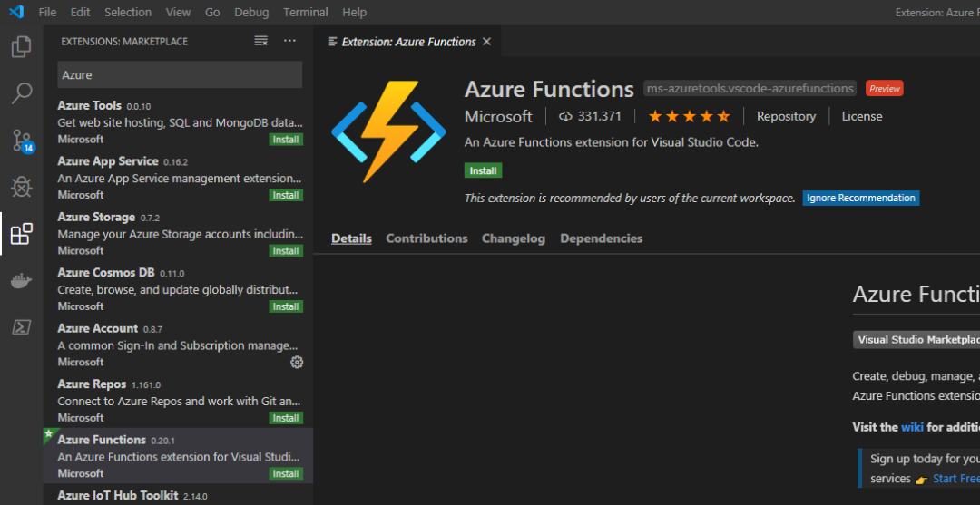Open the Docker view icon
Screen dimensions: 980x505
tap(22, 281)
